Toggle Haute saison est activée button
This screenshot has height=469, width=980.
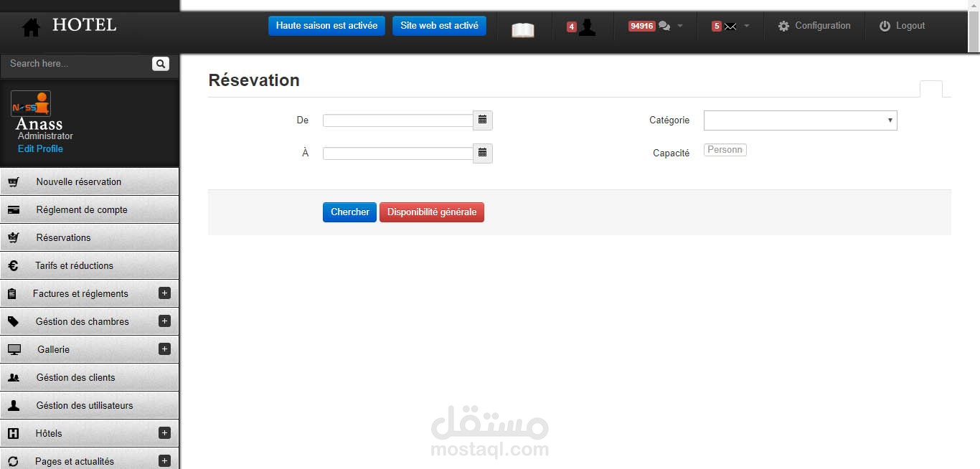pyautogui.click(x=326, y=26)
